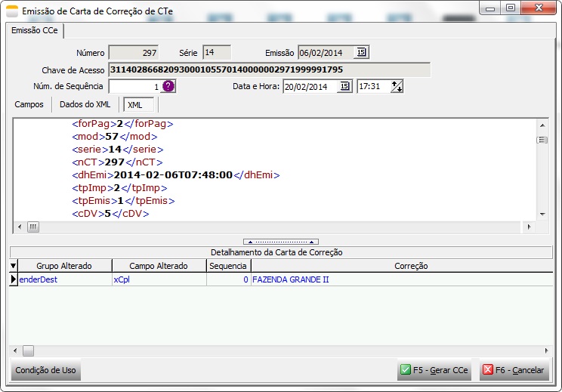
Task: Click the Núm. de Sequência input field
Action: pos(134,86)
